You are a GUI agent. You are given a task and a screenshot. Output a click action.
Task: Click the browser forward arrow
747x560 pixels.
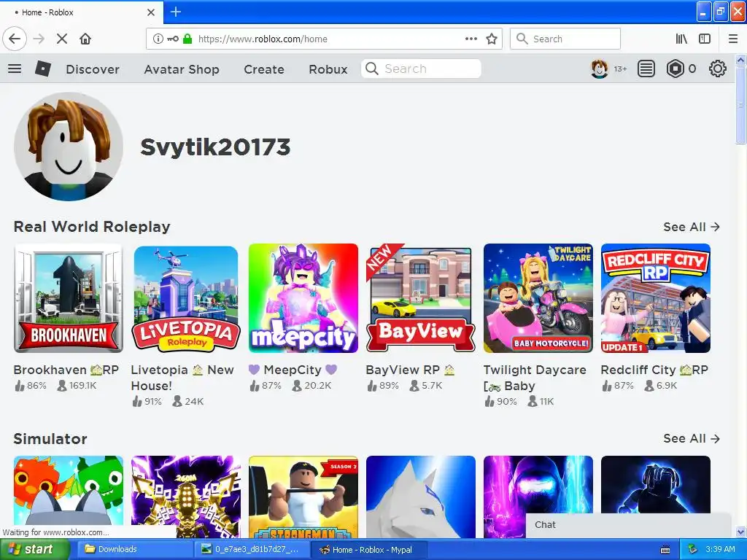[39, 39]
